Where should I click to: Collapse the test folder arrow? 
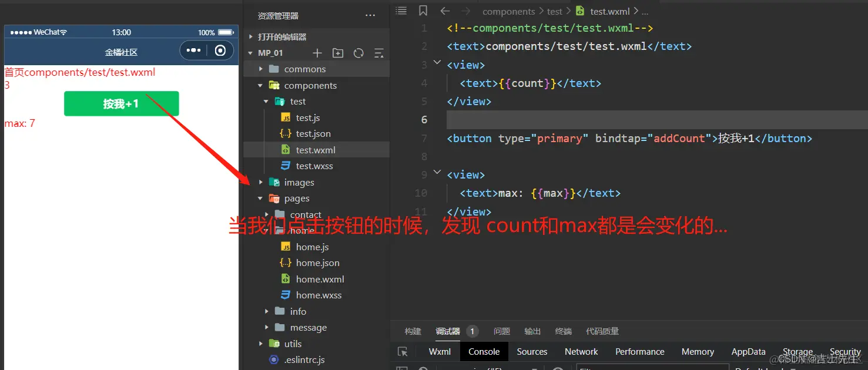point(266,102)
